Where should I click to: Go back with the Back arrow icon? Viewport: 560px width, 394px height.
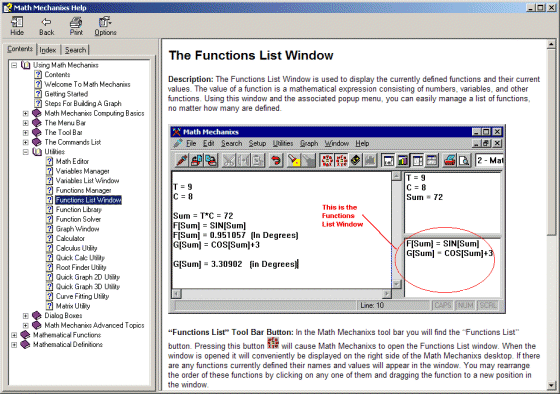46,22
